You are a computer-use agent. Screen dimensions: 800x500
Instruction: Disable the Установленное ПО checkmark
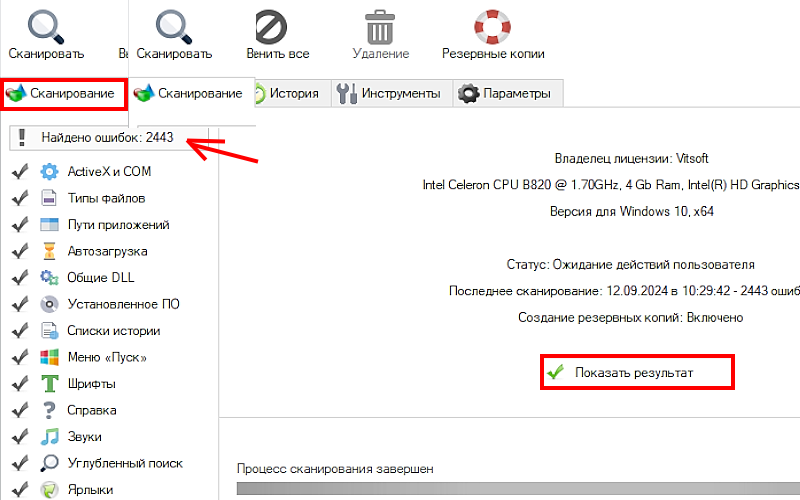pyautogui.click(x=19, y=304)
